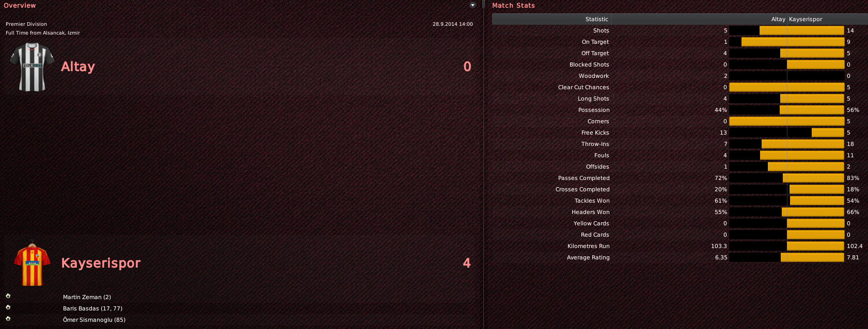The width and height of the screenshot is (868, 329).
Task: Click the match date 28.9.2014 14:00
Action: pos(453,24)
